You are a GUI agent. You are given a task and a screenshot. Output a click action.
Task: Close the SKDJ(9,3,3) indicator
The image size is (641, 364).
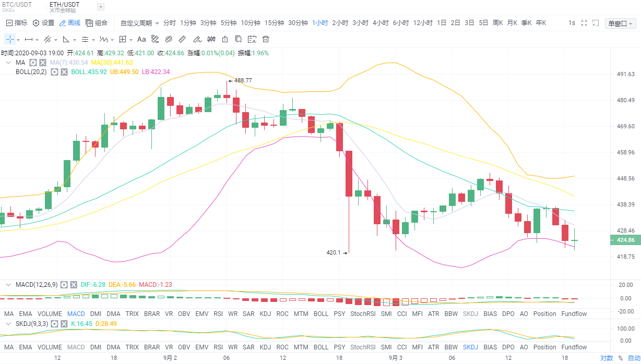(64, 324)
